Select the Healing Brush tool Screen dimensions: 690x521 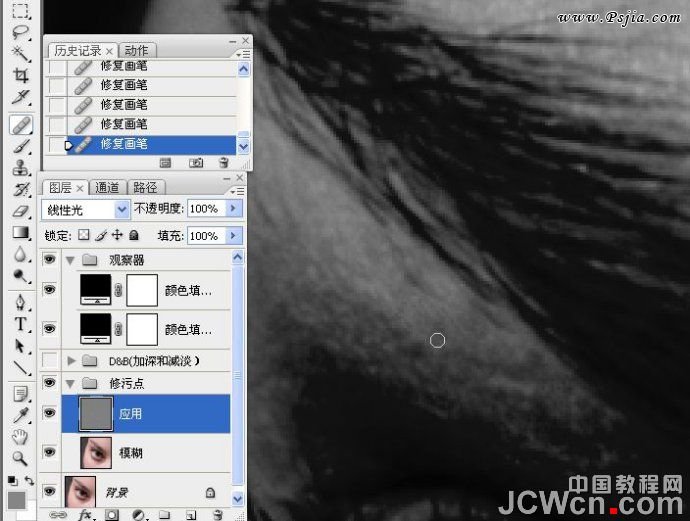pyautogui.click(x=21, y=125)
